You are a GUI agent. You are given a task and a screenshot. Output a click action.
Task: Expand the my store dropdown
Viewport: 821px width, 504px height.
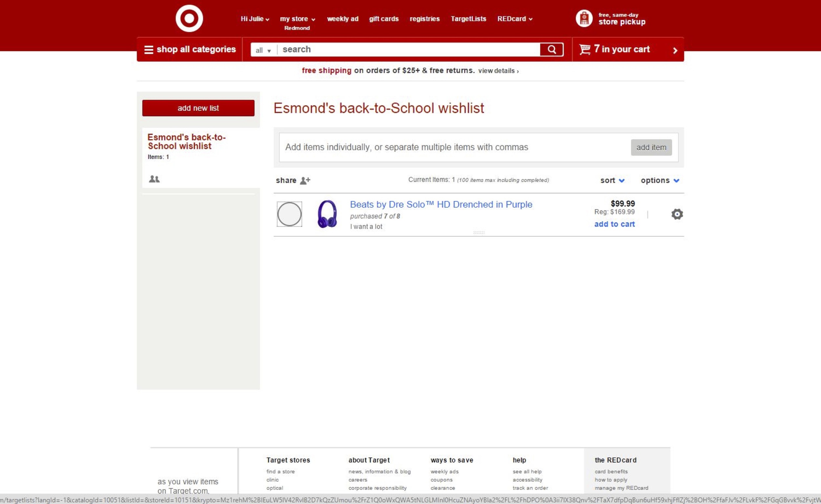click(297, 19)
